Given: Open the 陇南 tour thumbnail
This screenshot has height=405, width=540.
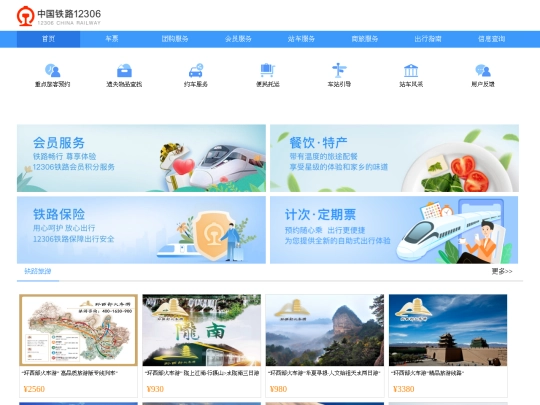Looking at the screenshot, I should click(x=201, y=330).
